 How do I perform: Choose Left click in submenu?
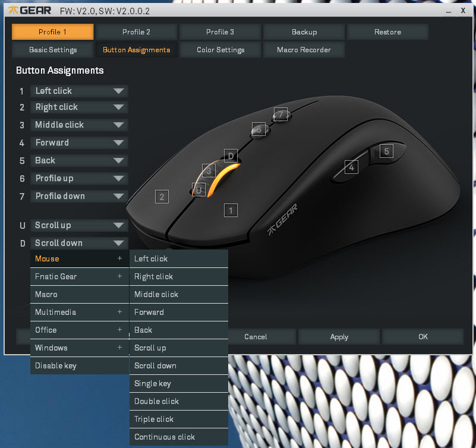click(179, 258)
